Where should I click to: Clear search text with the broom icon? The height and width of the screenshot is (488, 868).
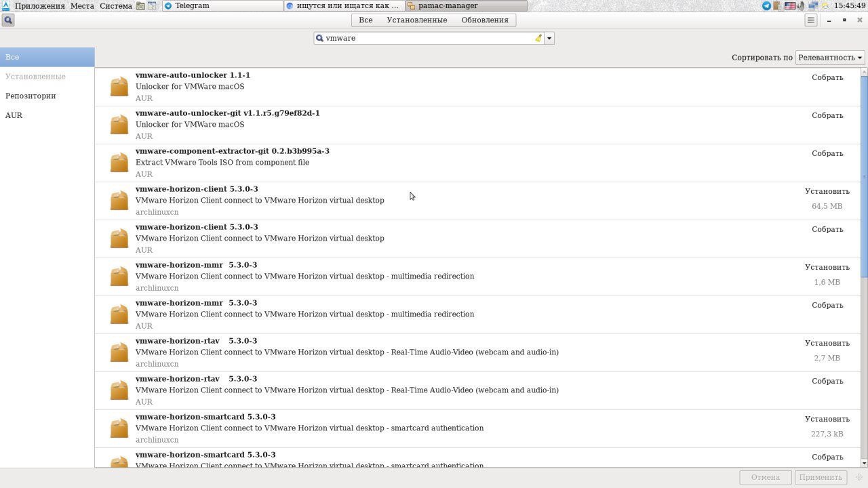click(x=538, y=38)
